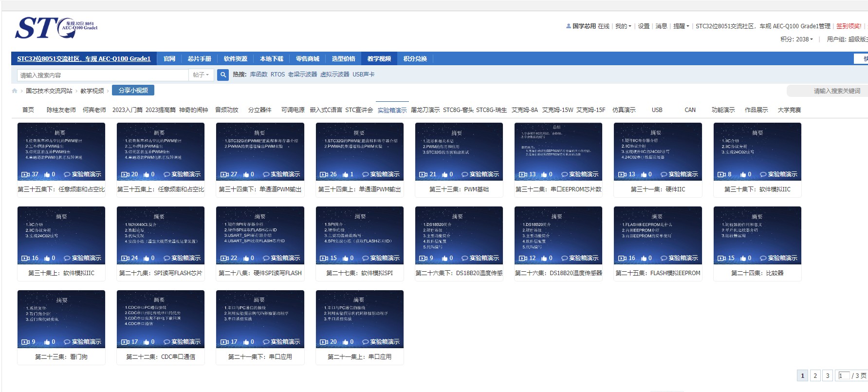This screenshot has height=392, width=868.
Task: Focus the 请输入搜索内容 search field
Action: pyautogui.click(x=103, y=75)
